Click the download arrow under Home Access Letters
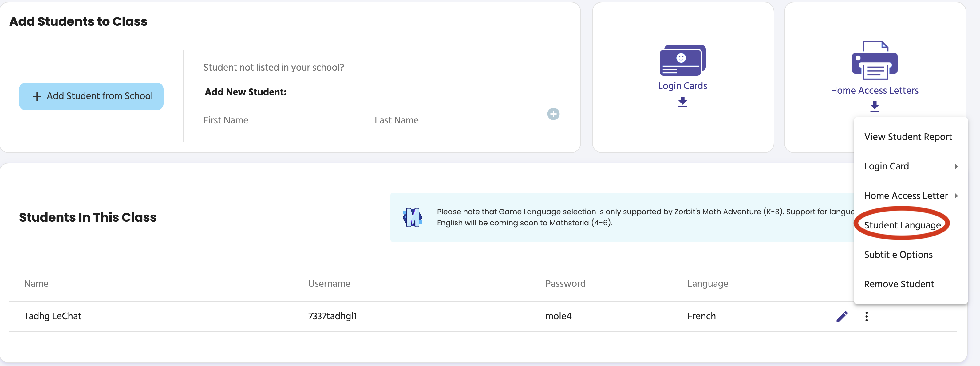980x366 pixels. [874, 107]
